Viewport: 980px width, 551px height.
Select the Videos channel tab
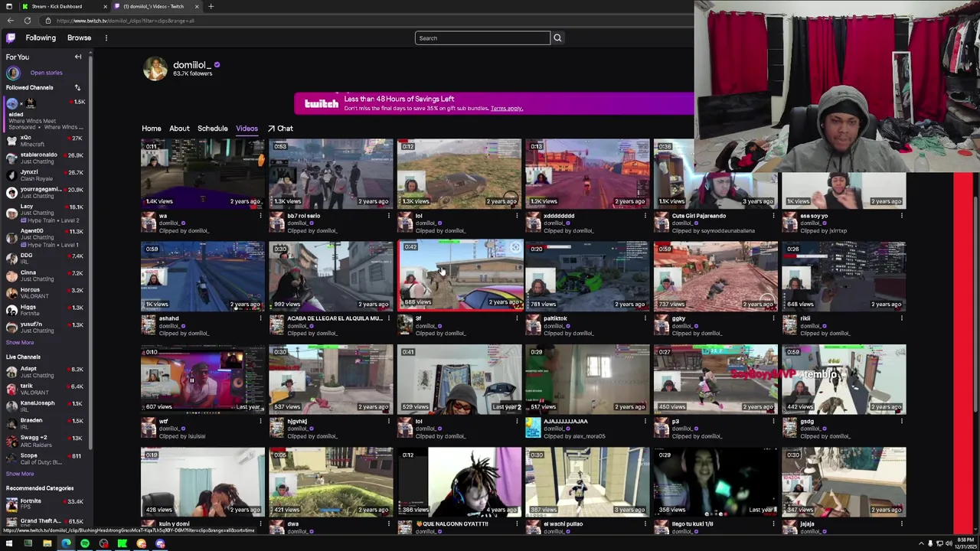point(247,129)
